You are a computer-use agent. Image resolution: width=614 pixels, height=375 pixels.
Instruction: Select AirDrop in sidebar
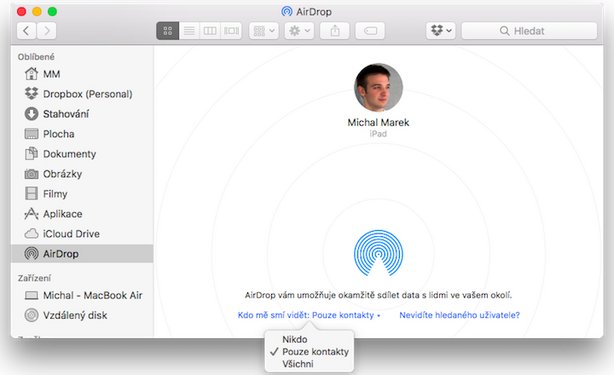82,254
